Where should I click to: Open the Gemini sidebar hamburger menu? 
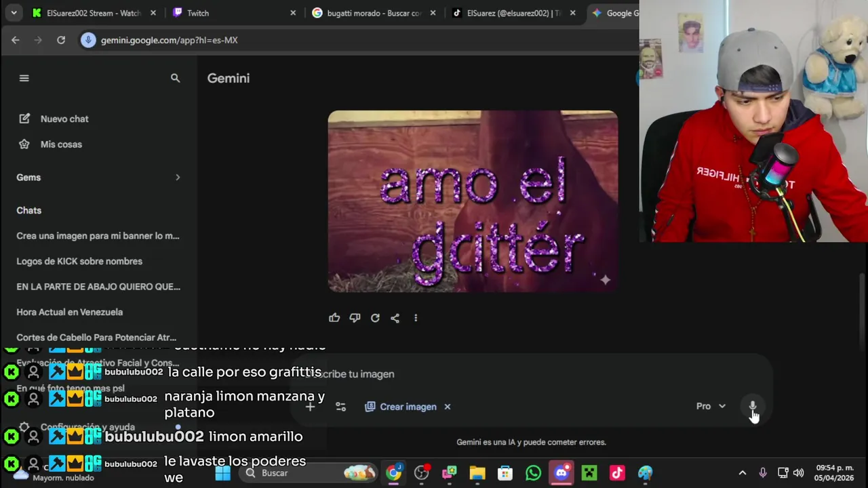click(24, 78)
